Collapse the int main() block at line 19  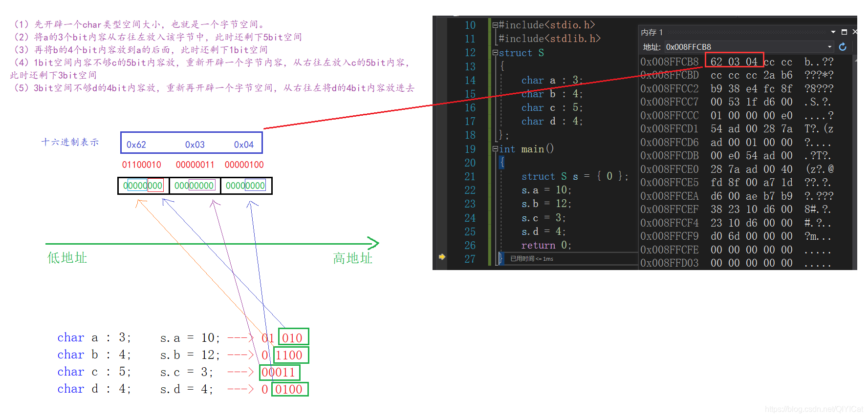point(495,149)
